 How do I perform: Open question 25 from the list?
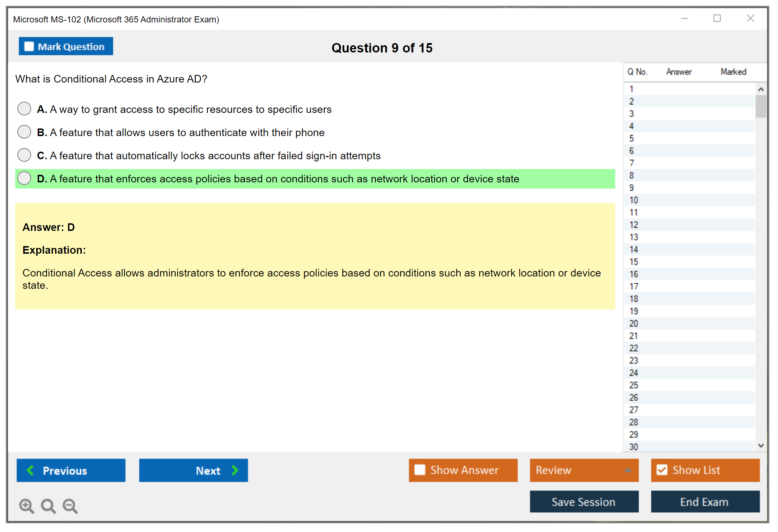point(634,385)
